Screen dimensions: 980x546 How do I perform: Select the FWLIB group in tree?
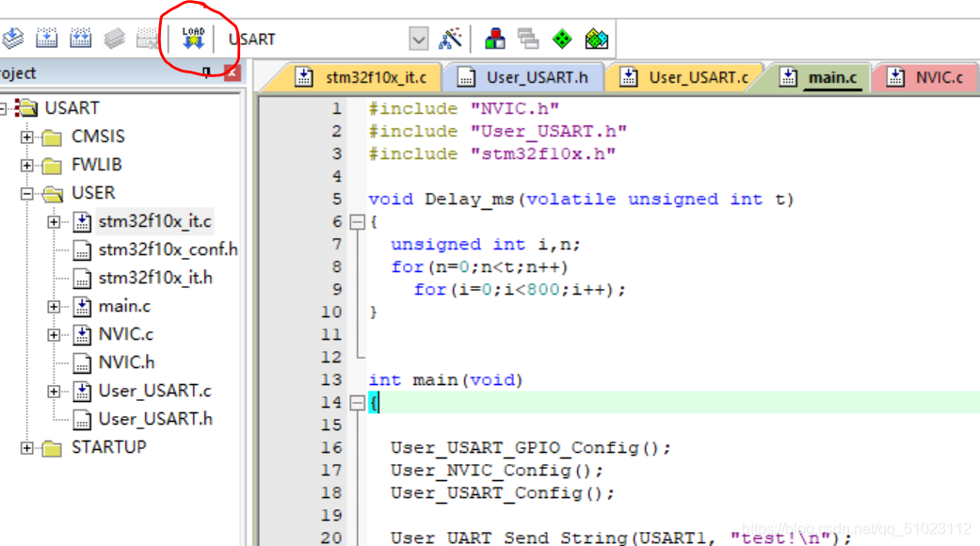tap(96, 165)
